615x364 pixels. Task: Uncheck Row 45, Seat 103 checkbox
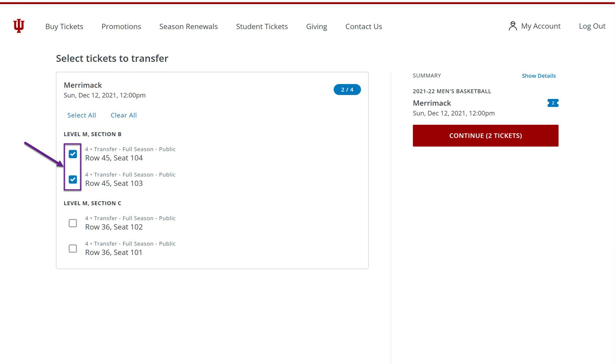[x=73, y=179]
